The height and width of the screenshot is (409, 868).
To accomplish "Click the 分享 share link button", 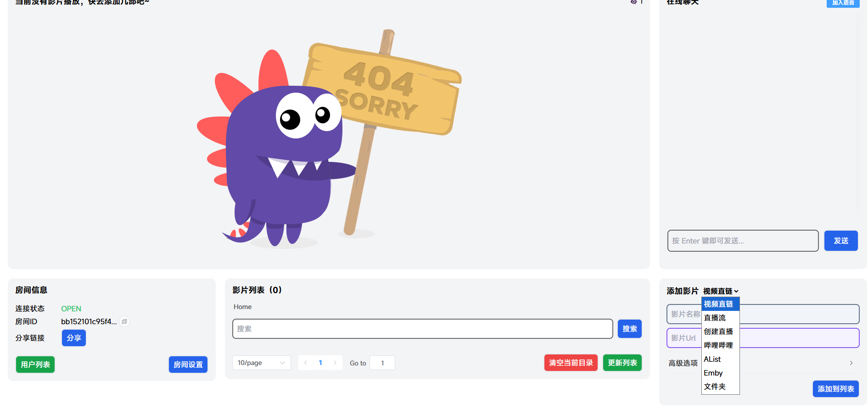I will pyautogui.click(x=74, y=338).
